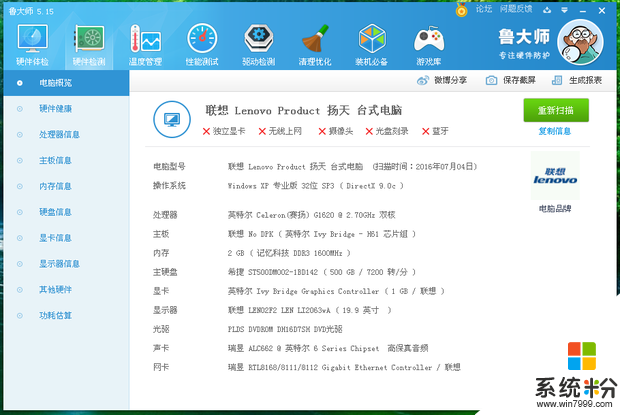
Task: Select 内存信息 in sidebar
Action: click(66, 186)
